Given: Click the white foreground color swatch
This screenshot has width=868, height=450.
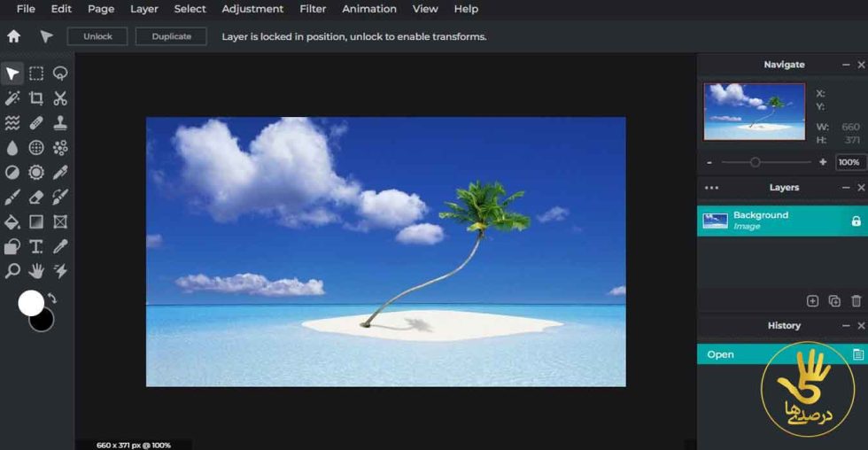Looking at the screenshot, I should (31, 303).
